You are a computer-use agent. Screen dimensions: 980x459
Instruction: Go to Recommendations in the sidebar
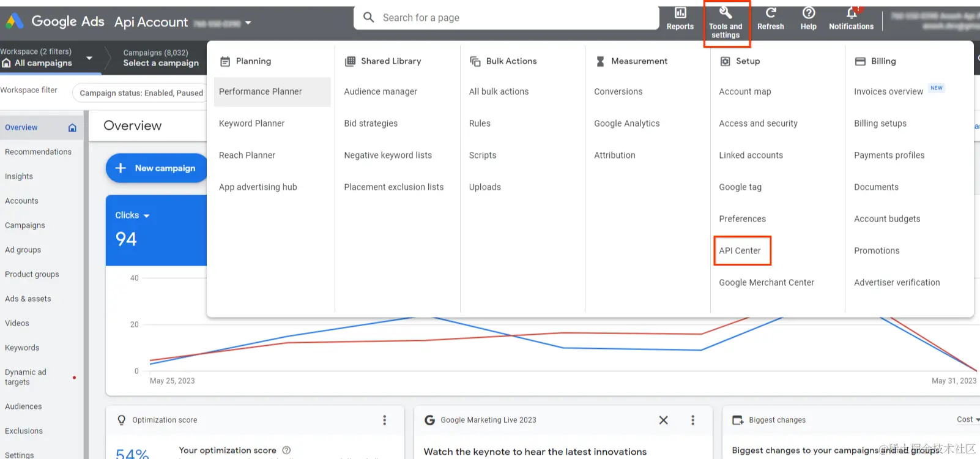tap(38, 152)
